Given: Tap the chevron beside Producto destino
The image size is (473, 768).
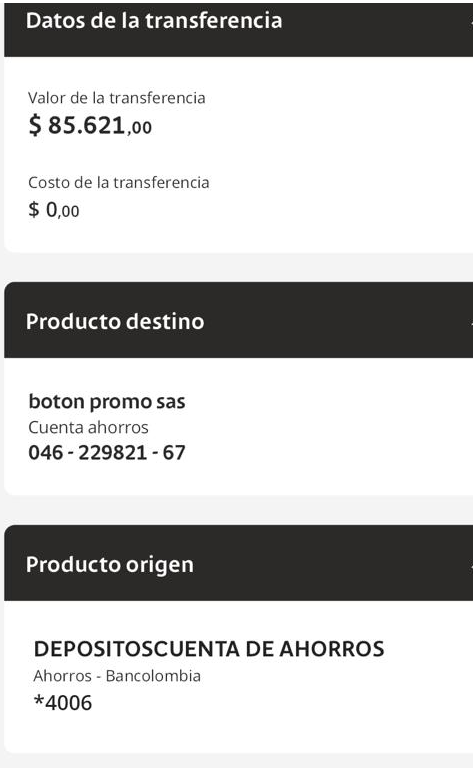Looking at the screenshot, I should tap(471, 322).
